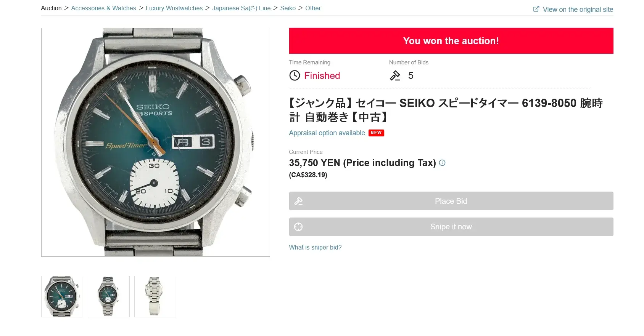Viewport: 644px width, 336px height.
Task: Open the Japanese Sa Line breadcrumb
Action: coord(241,8)
